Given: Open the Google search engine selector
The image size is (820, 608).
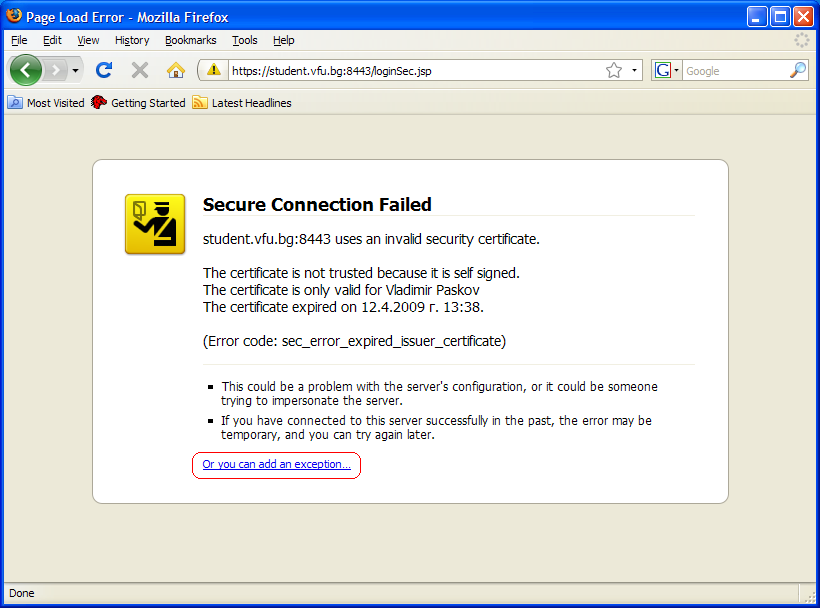Looking at the screenshot, I should pos(667,70).
